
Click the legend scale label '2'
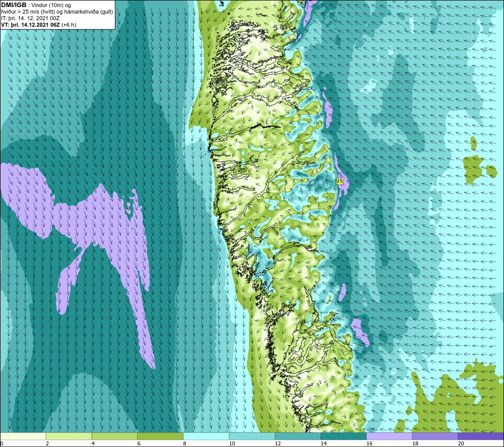point(47,443)
